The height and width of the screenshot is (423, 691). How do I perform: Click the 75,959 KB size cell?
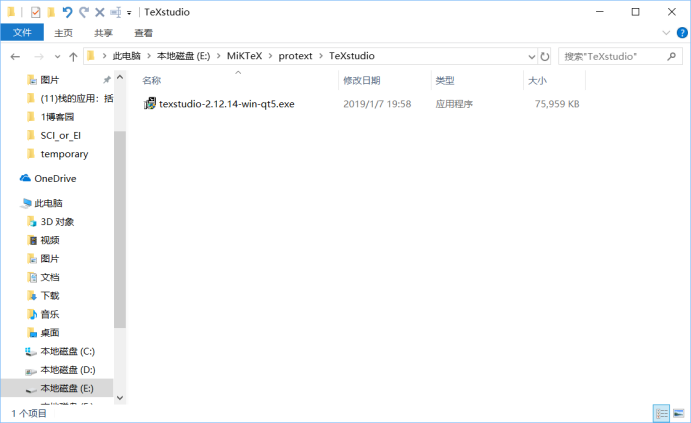tap(557, 104)
